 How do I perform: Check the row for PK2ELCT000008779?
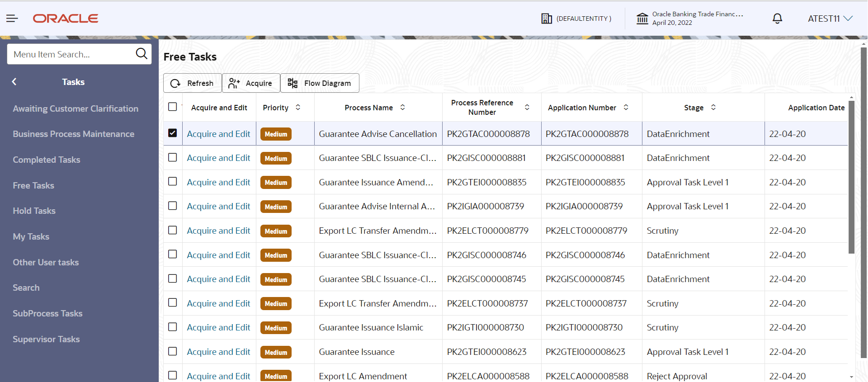point(172,230)
